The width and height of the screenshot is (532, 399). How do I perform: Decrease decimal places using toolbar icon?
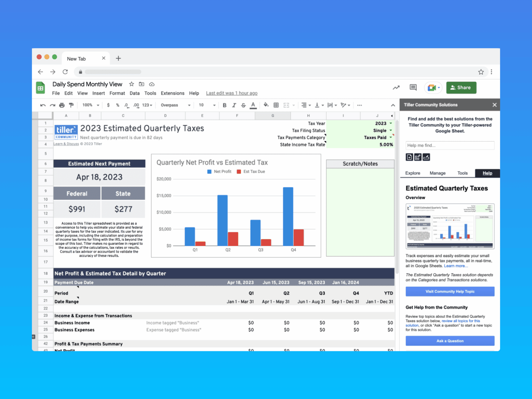tap(126, 105)
